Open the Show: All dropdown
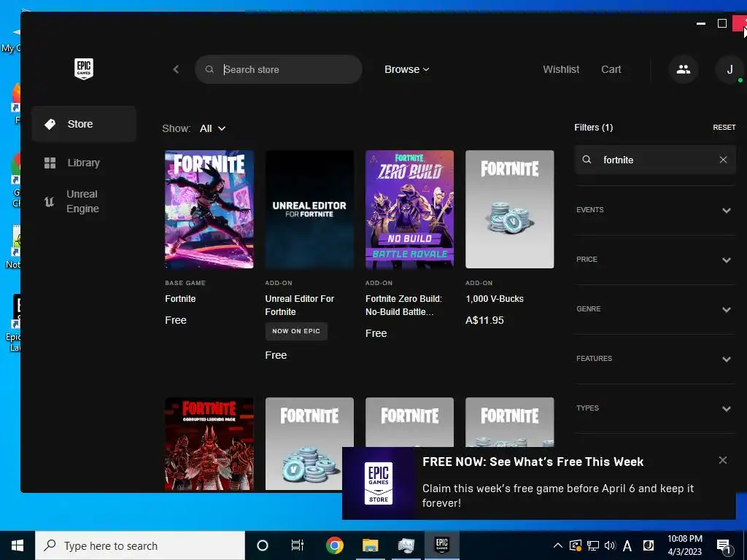 [x=212, y=128]
